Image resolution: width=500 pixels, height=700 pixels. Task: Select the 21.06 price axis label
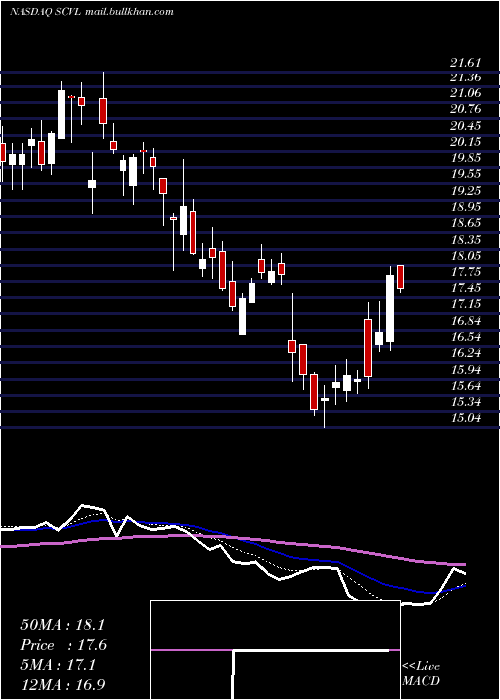pos(465,93)
